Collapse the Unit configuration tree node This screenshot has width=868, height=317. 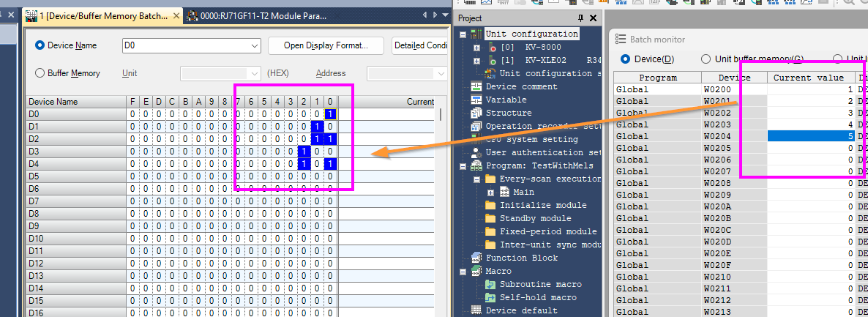[463, 34]
